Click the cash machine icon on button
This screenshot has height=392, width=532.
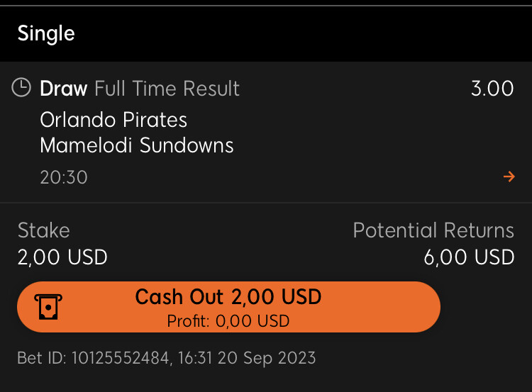[x=48, y=307]
